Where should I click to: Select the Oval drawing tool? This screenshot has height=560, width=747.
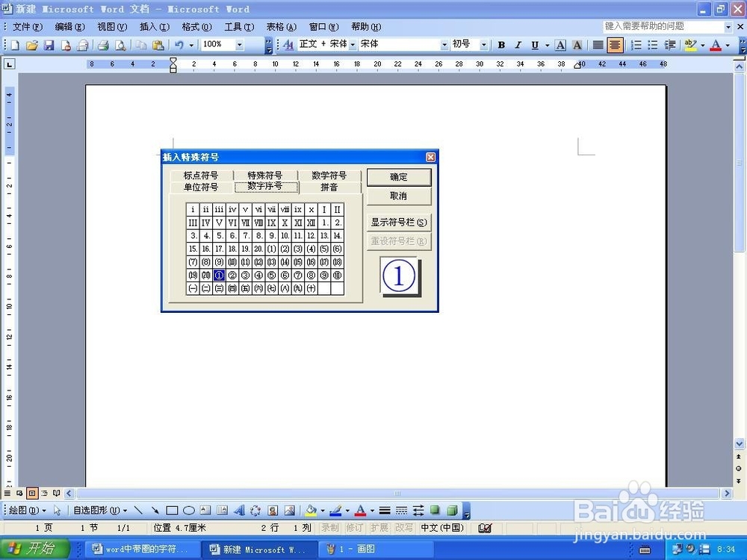tap(189, 511)
